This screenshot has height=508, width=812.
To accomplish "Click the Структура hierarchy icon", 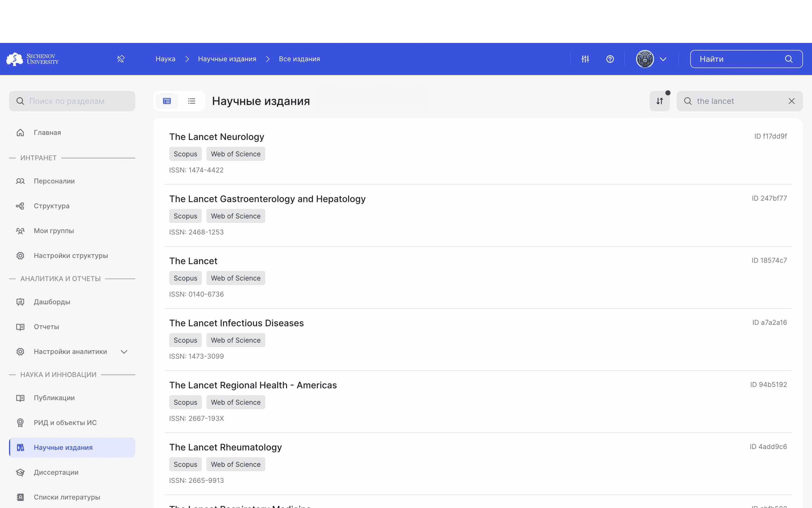I will [x=20, y=206].
